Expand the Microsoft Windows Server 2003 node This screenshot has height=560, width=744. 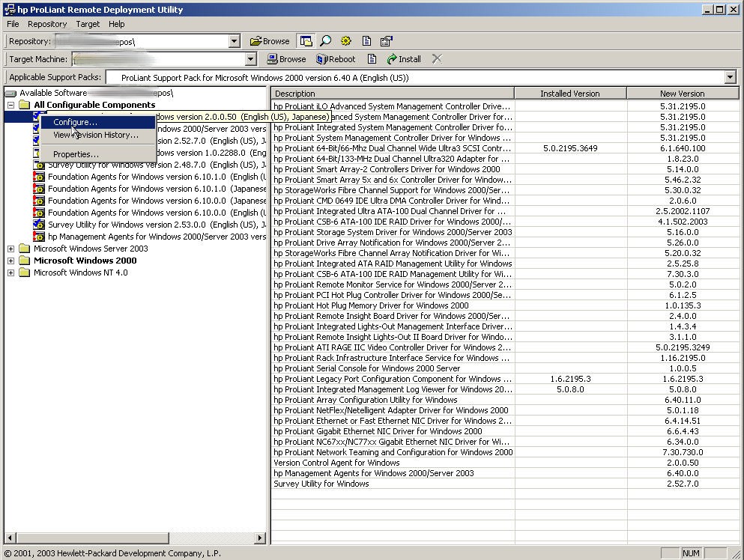10,249
